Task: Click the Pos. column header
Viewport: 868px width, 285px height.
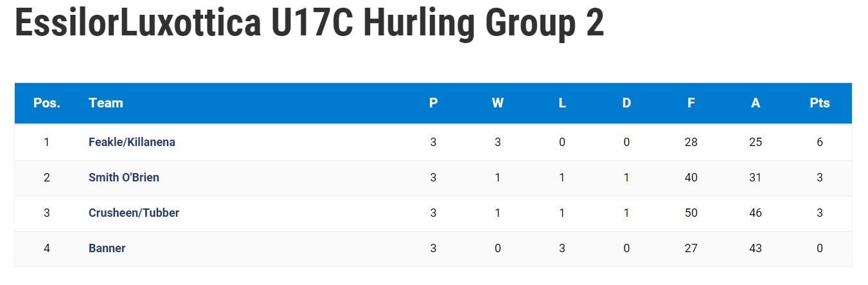Action: click(47, 103)
